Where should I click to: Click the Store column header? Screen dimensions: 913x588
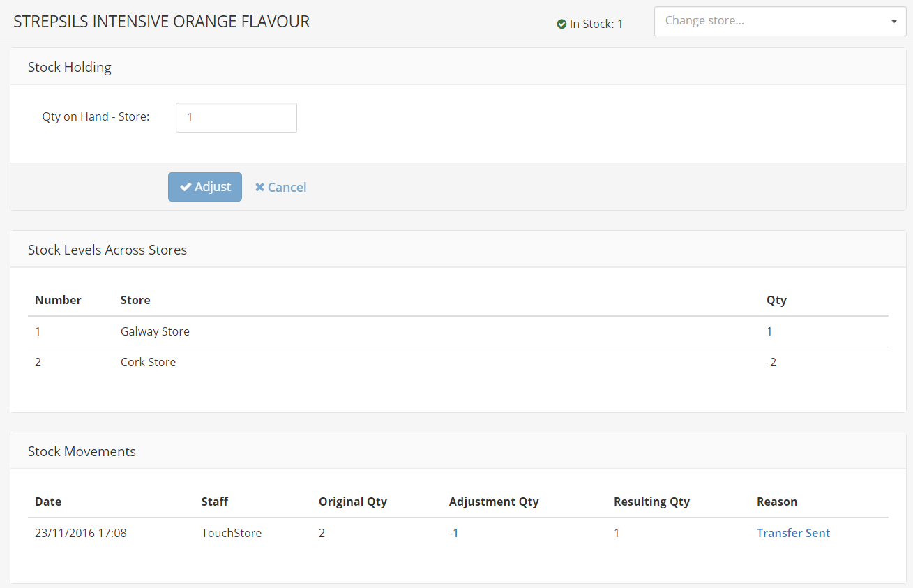pos(135,300)
